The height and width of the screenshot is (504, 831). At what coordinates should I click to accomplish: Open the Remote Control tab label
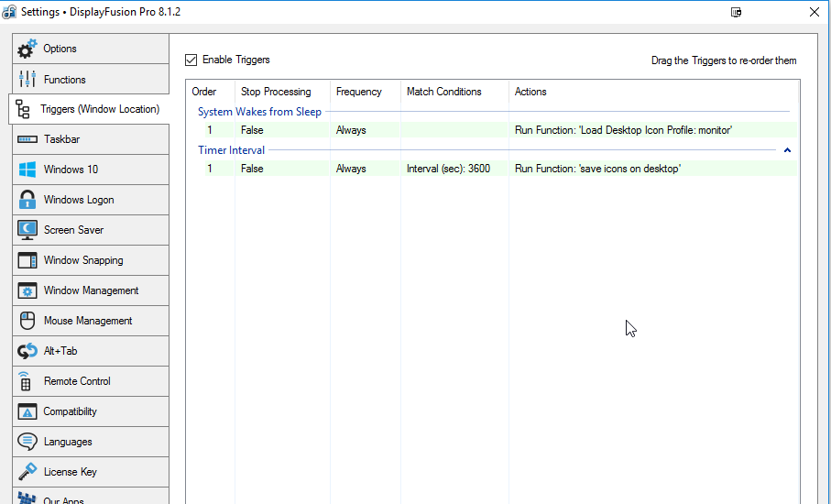pos(77,381)
